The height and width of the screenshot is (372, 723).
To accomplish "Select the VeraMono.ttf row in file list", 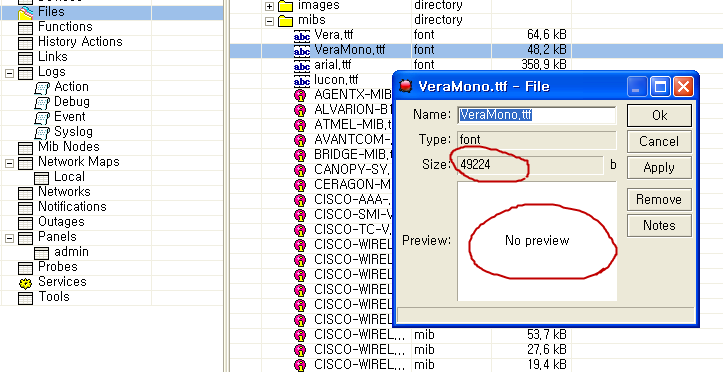I will tap(476, 50).
